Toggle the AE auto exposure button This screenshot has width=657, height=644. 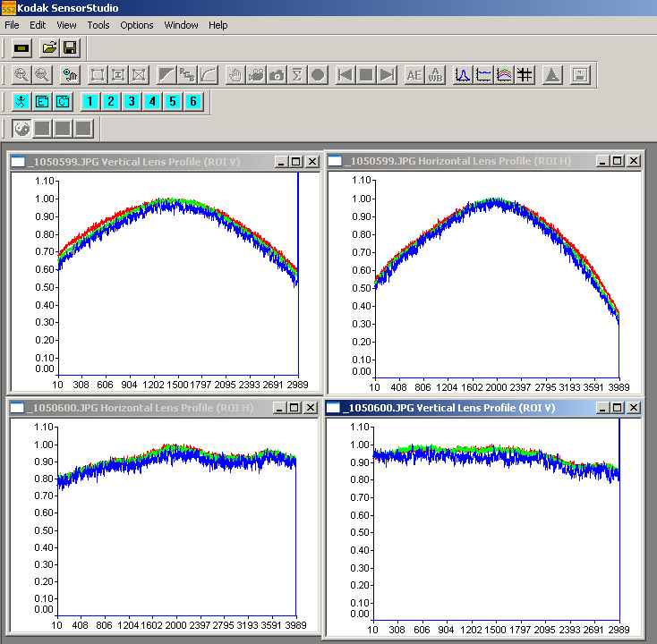[x=414, y=75]
